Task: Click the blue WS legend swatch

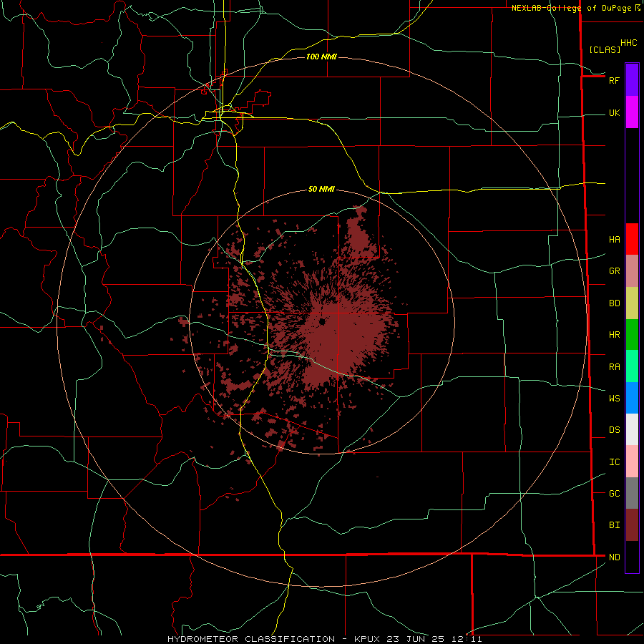Action: [x=632, y=398]
